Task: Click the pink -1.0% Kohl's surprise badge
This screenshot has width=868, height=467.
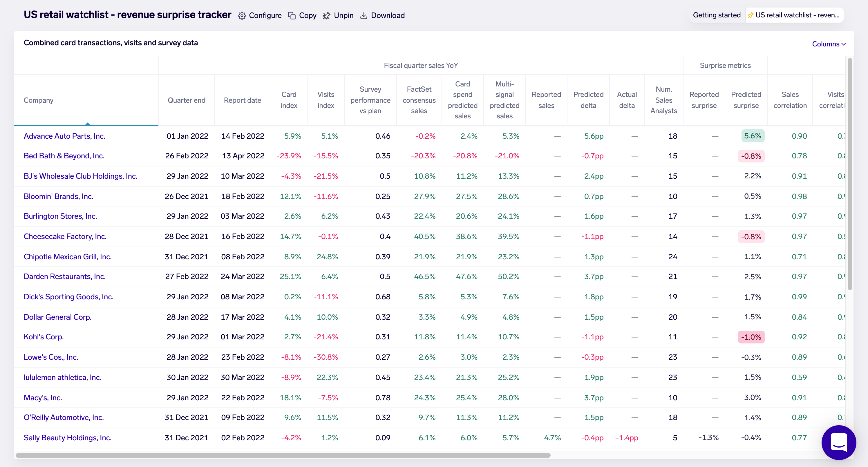Action: tap(751, 337)
